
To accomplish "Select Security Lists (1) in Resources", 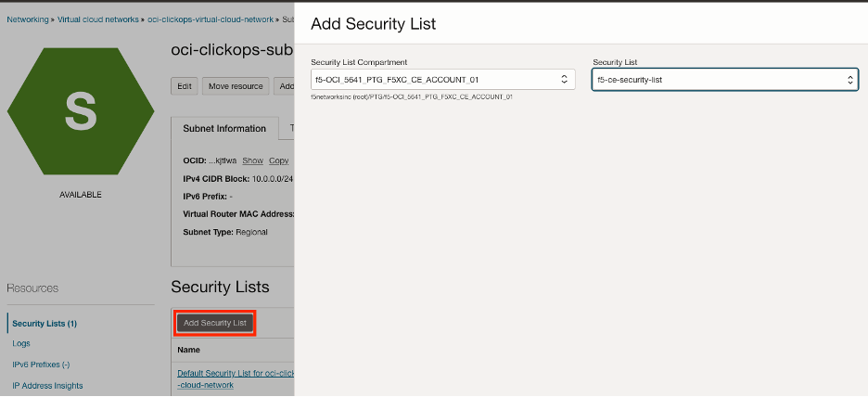I will 45,324.
